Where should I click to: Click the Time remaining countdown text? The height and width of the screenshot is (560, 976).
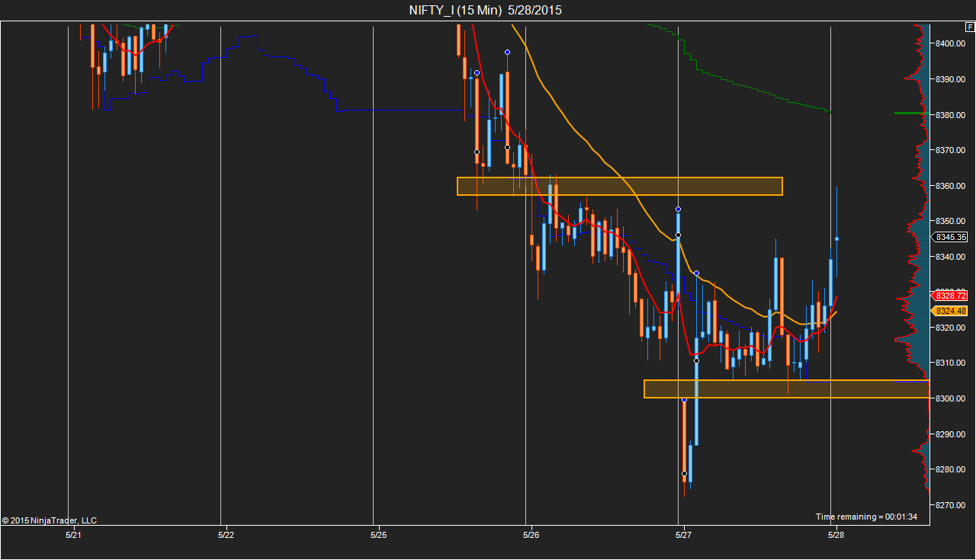tap(866, 517)
